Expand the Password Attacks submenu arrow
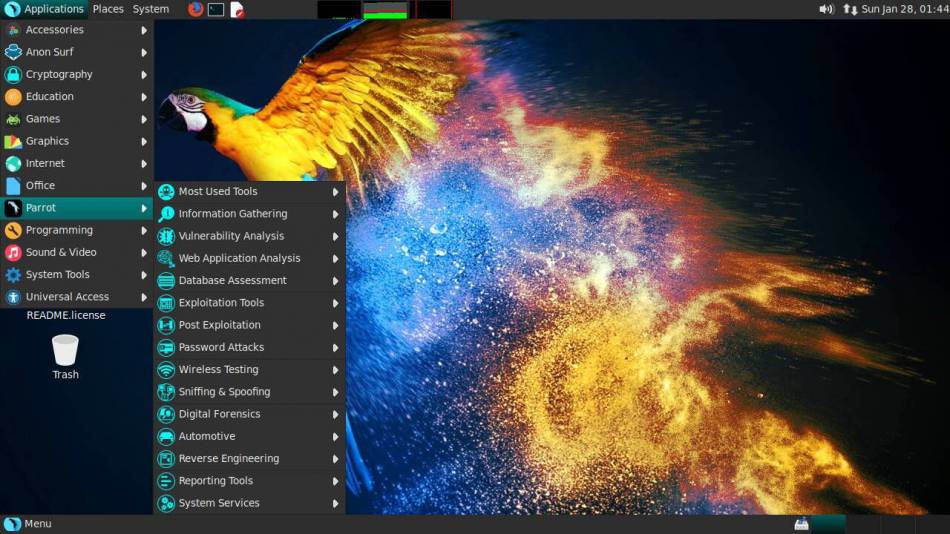Viewport: 950px width, 534px height. pyautogui.click(x=335, y=348)
